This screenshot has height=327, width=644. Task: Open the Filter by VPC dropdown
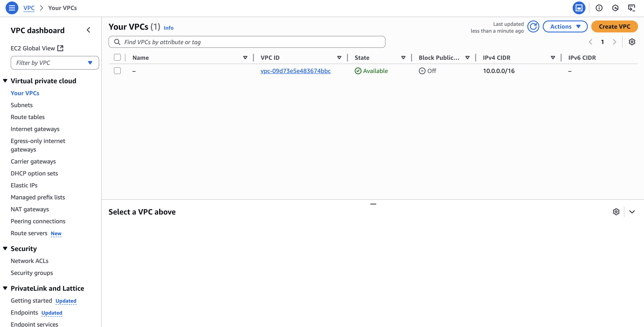click(55, 63)
